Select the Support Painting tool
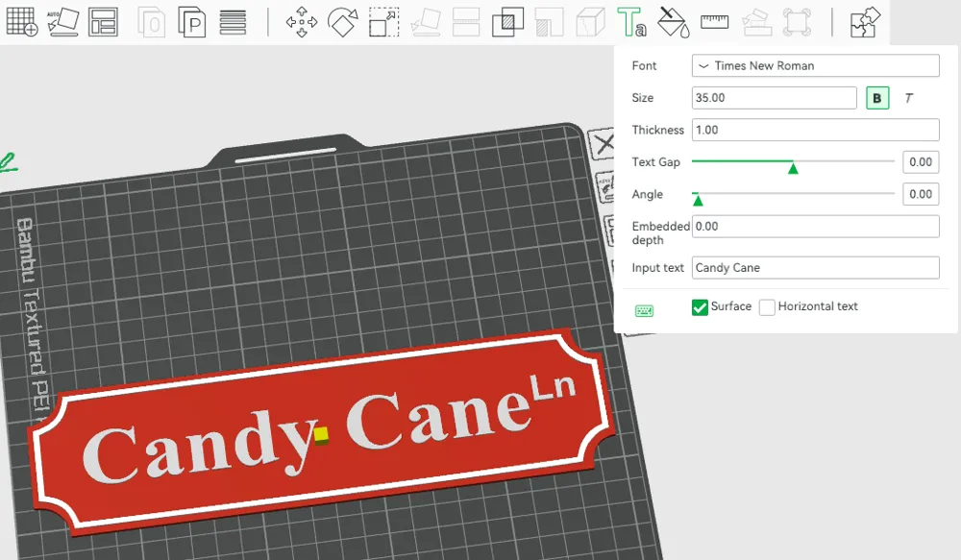Image resolution: width=961 pixels, height=560 pixels. click(549, 22)
